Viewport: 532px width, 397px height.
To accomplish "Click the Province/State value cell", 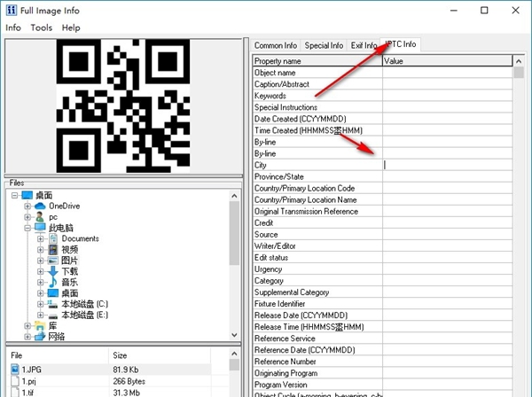I will pos(448,176).
